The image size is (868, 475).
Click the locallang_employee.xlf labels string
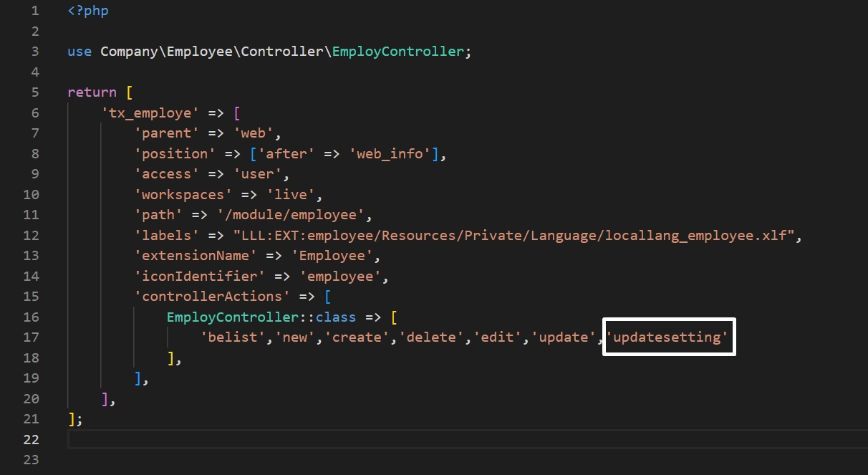[513, 236]
